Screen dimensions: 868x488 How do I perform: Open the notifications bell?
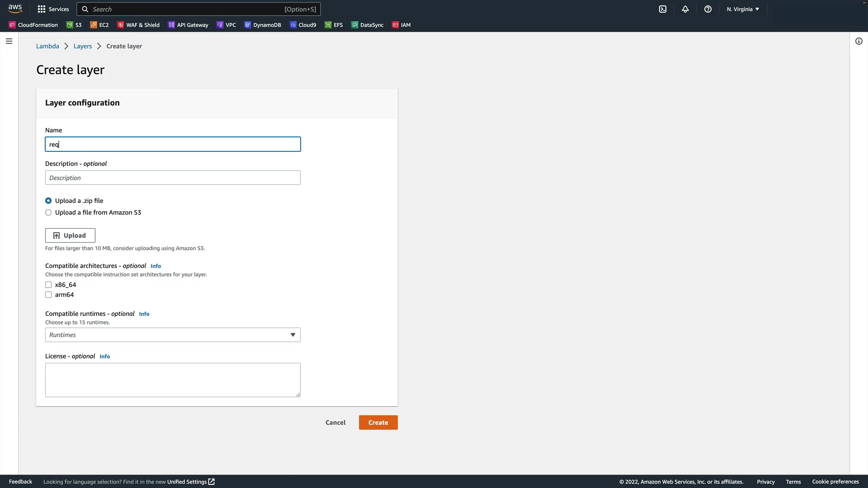[685, 9]
